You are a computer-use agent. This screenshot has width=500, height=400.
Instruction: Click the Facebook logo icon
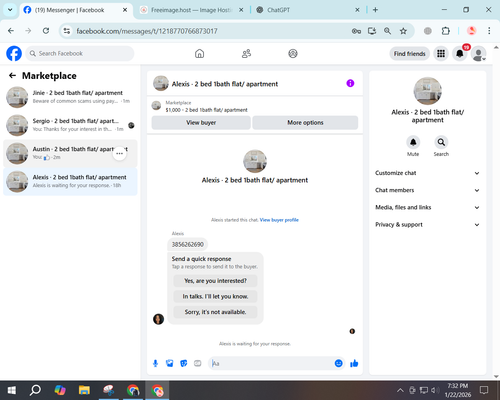coord(14,53)
